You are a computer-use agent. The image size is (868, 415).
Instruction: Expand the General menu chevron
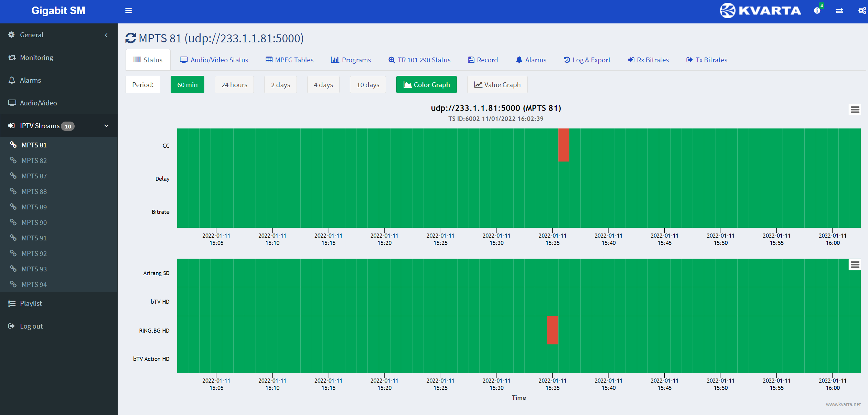pos(106,35)
